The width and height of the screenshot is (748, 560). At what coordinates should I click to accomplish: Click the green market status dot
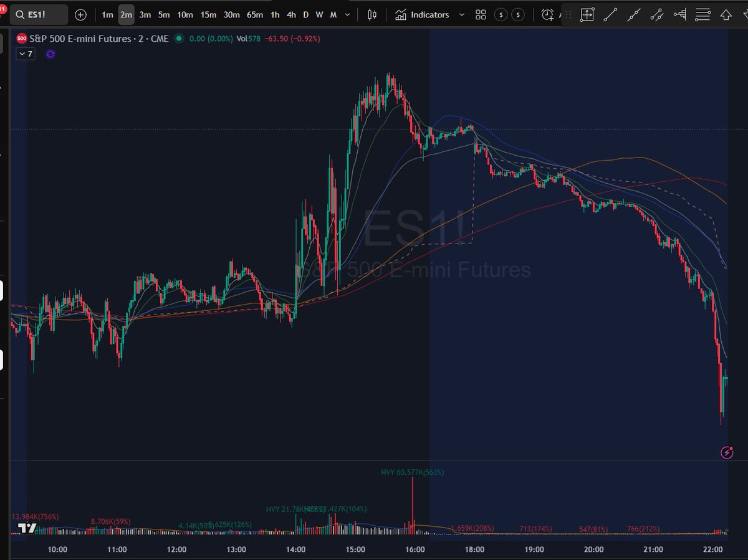pyautogui.click(x=179, y=39)
